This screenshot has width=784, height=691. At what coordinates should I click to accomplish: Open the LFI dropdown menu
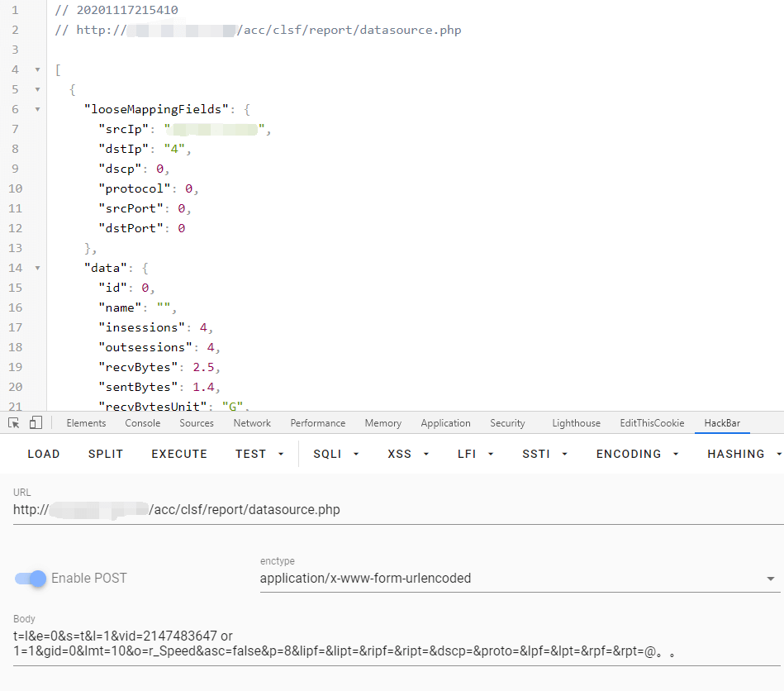(x=475, y=454)
